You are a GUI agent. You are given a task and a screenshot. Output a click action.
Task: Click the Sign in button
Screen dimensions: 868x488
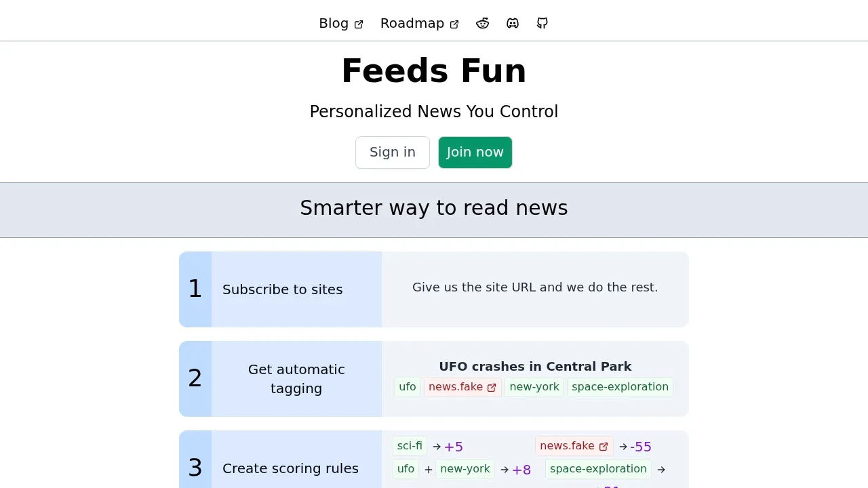point(393,152)
